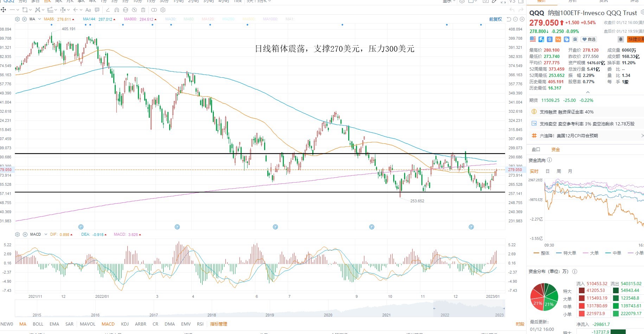Click the 快捷交易 quick trade button

tap(636, 39)
